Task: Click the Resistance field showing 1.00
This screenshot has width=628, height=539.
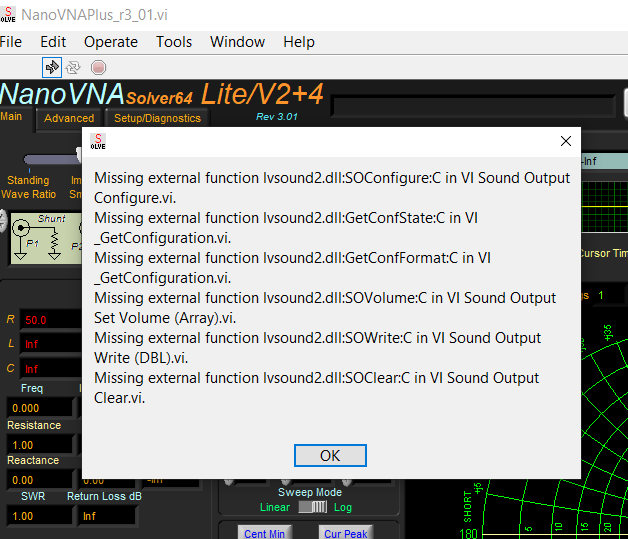Action: pos(39,445)
